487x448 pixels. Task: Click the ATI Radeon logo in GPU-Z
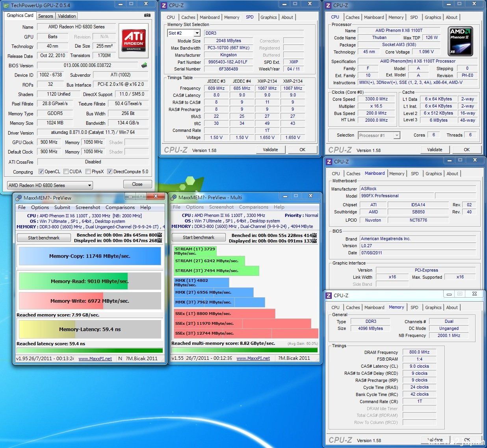134,40
